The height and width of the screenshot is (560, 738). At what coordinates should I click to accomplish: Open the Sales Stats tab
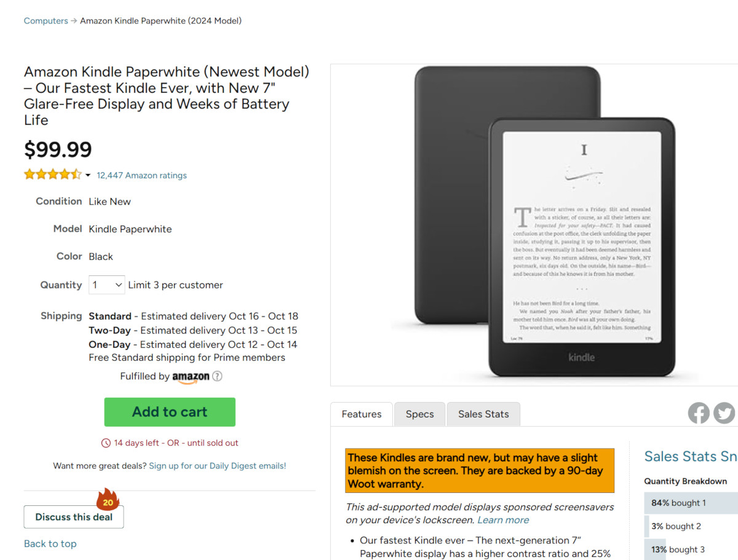click(483, 414)
